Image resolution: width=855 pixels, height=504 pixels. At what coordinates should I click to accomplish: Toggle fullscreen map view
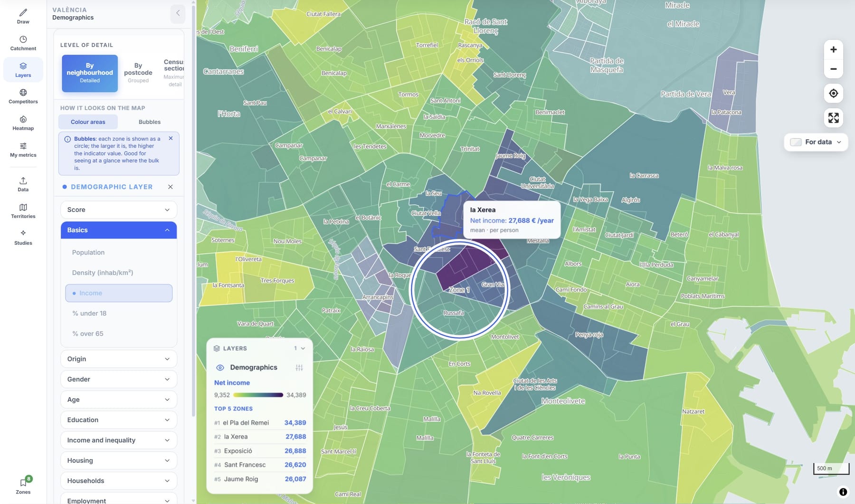(833, 118)
